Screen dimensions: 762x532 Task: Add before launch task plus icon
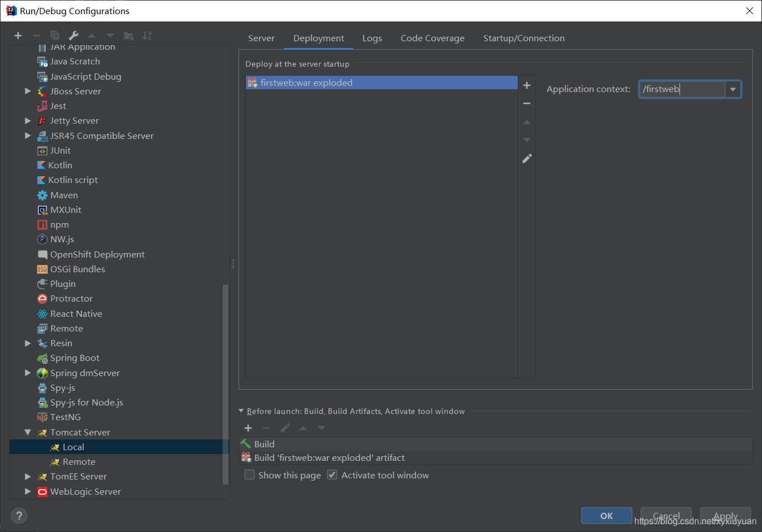(x=248, y=428)
